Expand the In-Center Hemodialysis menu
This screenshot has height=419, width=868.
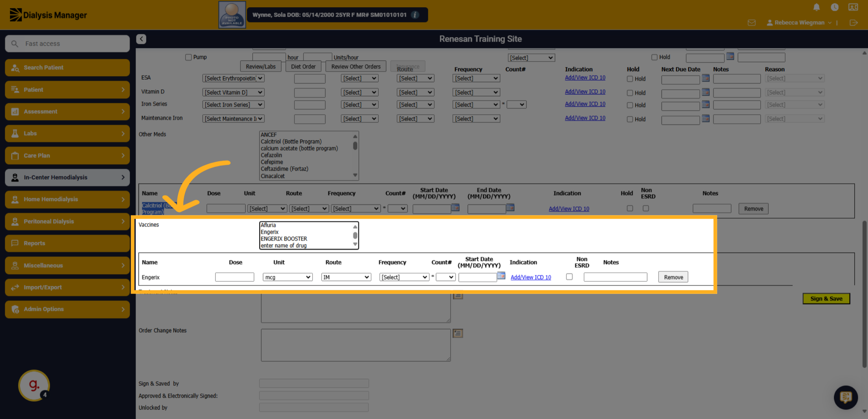[x=67, y=178]
